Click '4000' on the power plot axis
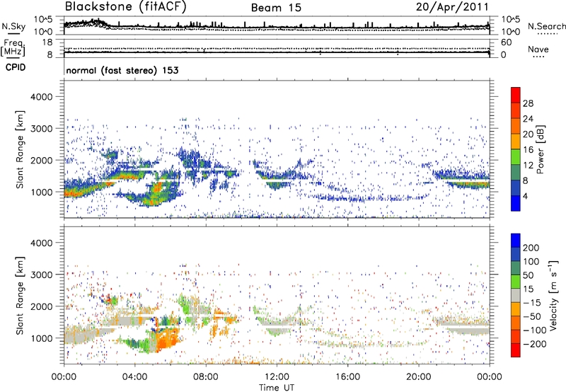The image size is (566, 392). 42,97
